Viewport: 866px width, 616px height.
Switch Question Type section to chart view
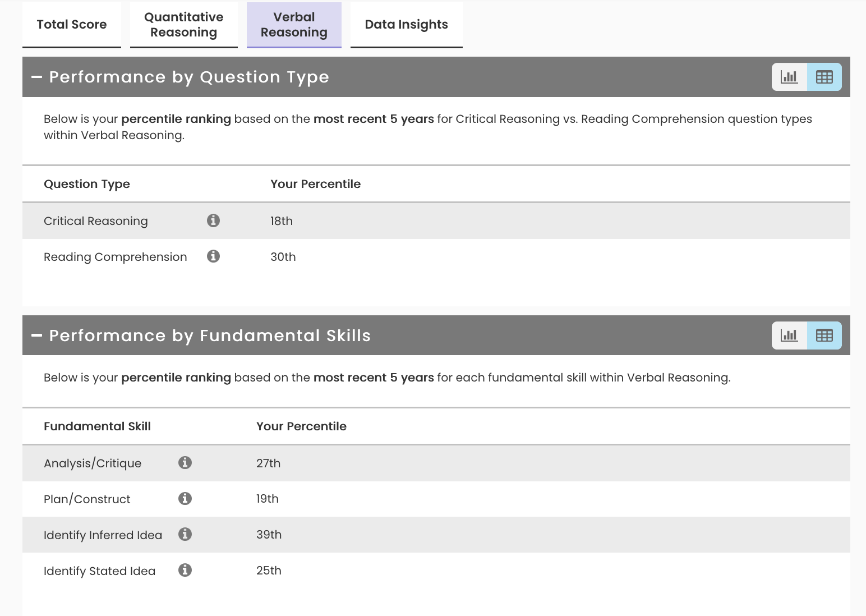coord(789,77)
